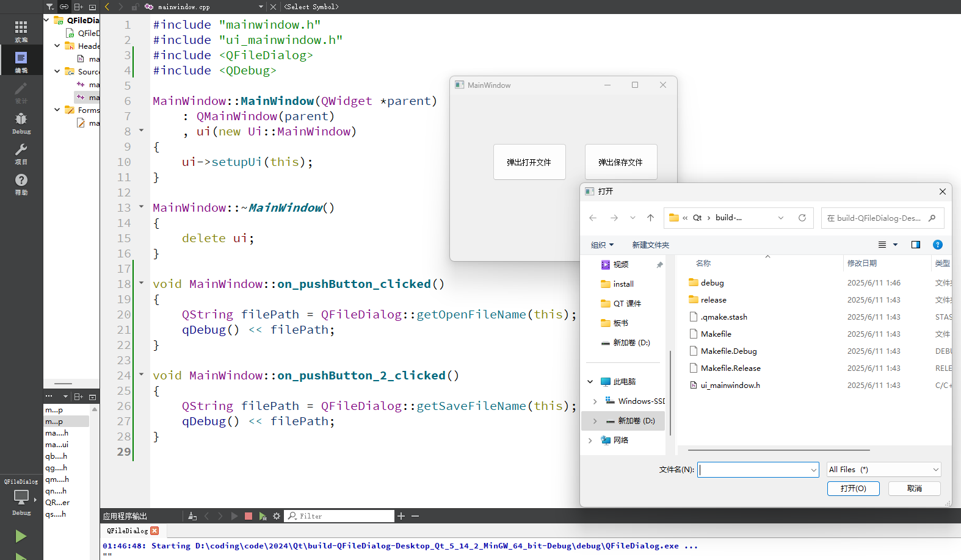Viewport: 961px width, 560px height.
Task: Clear application output with broom icon
Action: click(x=192, y=516)
